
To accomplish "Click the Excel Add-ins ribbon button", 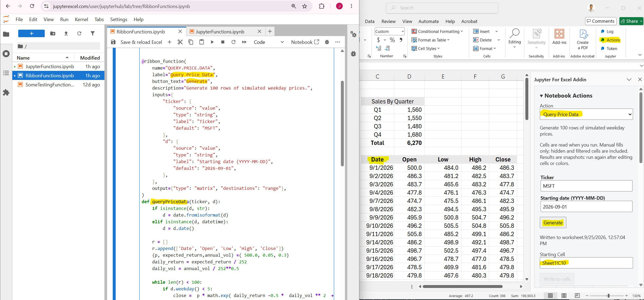I will [559, 37].
